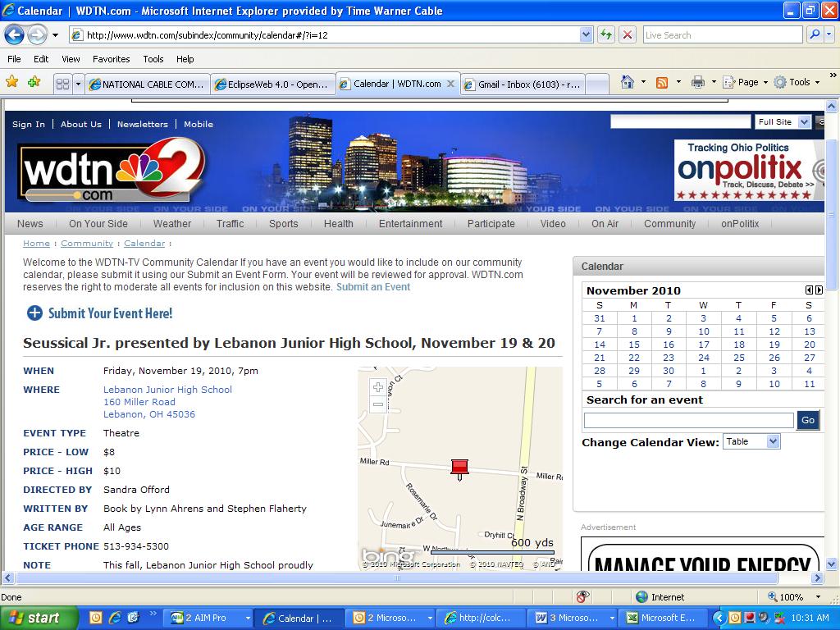The width and height of the screenshot is (840, 630).
Task: Switch to the NATIONAL CABLE COM tab
Action: pyautogui.click(x=148, y=84)
